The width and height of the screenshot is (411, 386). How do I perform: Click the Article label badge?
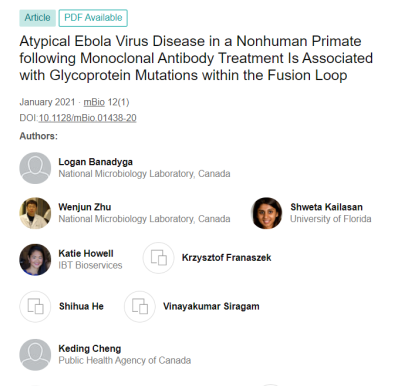[x=37, y=18]
